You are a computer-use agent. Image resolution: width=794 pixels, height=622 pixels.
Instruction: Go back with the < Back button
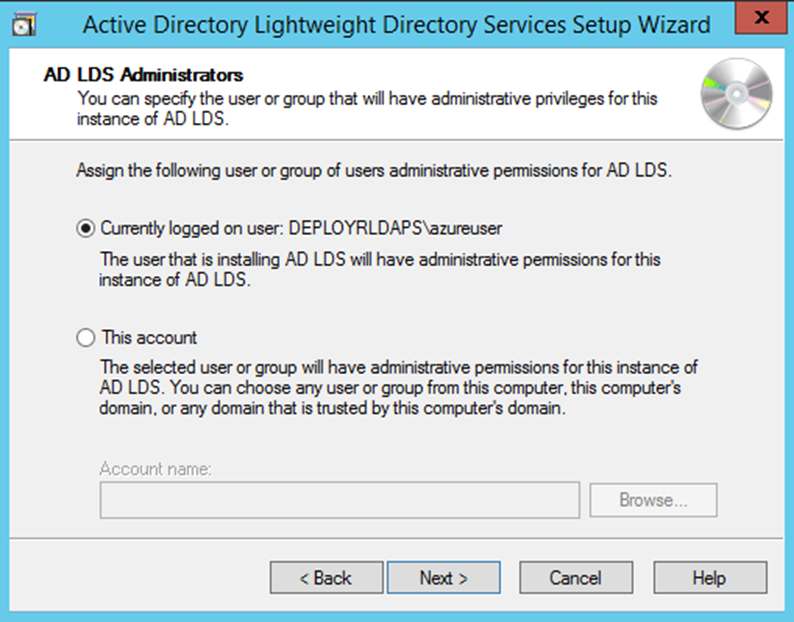pos(326,578)
